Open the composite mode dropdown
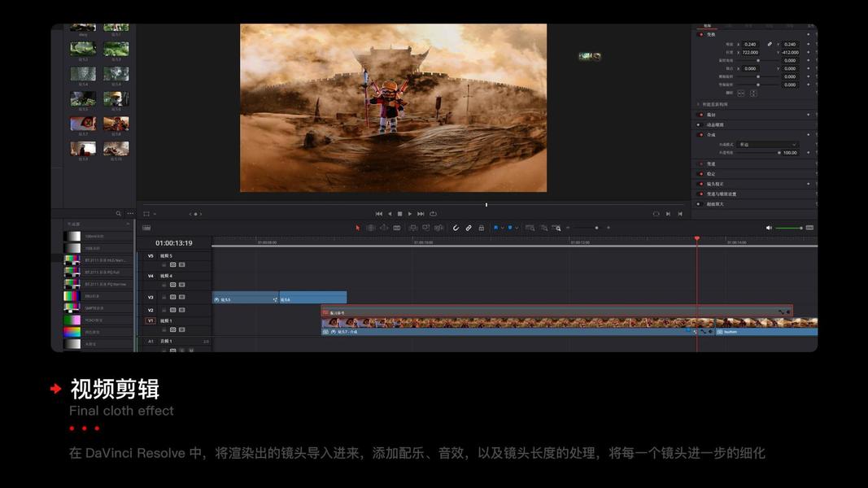This screenshot has height=488, width=868. click(x=768, y=145)
